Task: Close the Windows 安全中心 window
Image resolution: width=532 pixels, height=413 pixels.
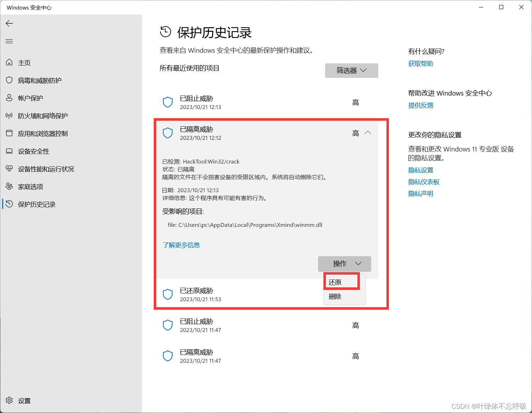Action: click(521, 7)
